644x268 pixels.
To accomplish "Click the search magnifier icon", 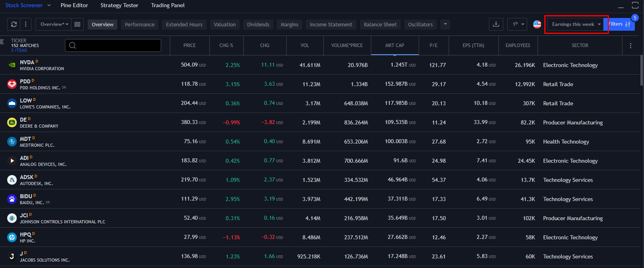I will (x=73, y=45).
